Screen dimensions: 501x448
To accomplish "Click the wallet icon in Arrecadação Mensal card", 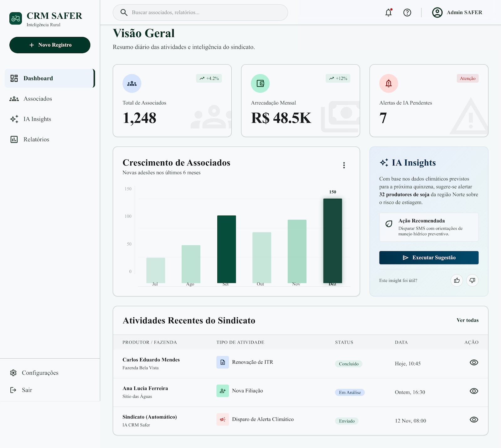I will click(260, 83).
